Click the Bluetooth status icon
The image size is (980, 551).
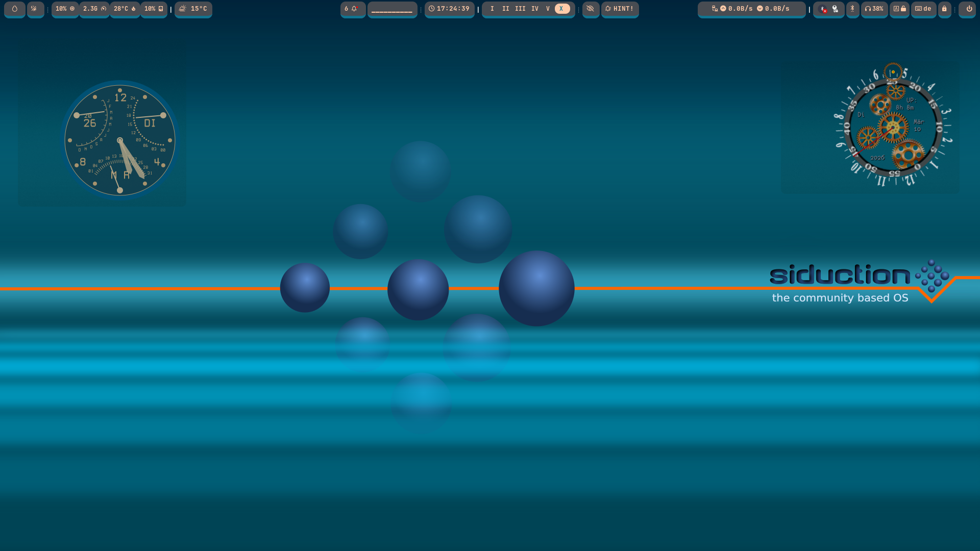pos(852,9)
